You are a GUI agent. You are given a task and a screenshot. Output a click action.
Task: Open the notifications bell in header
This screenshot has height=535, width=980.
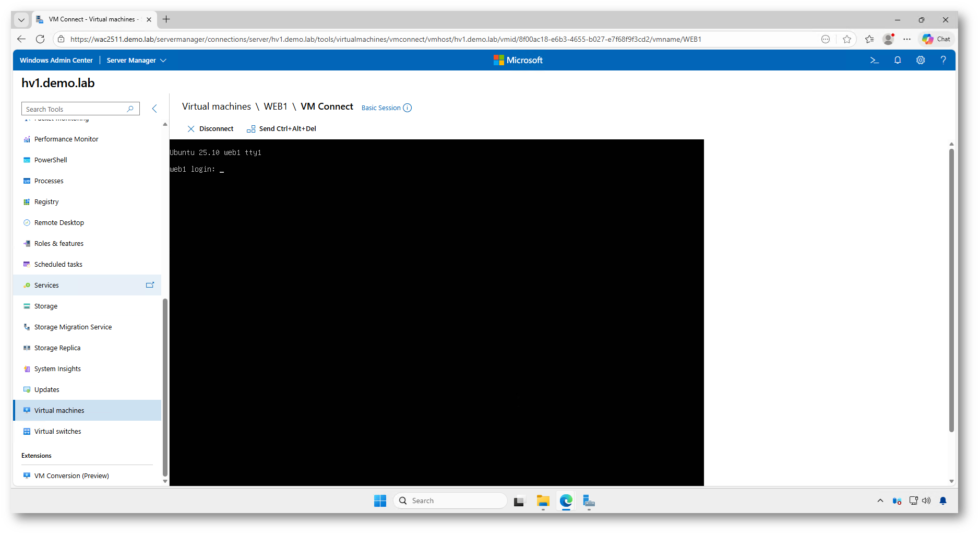tap(898, 61)
